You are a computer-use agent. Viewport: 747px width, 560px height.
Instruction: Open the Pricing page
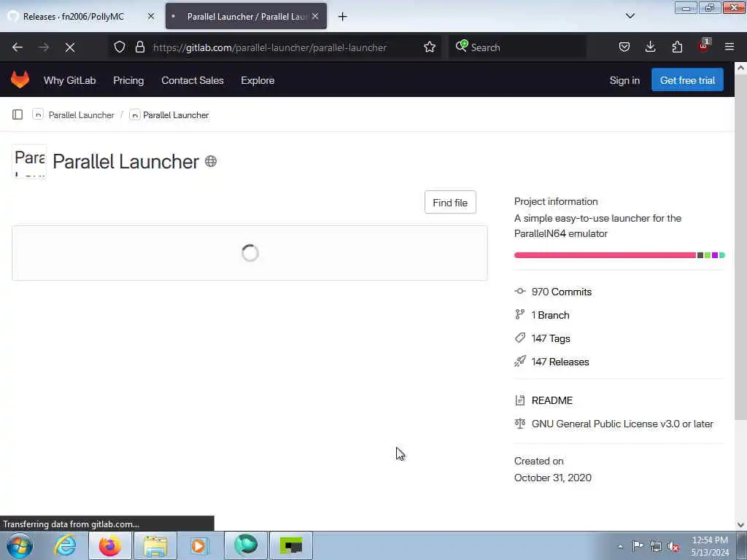pyautogui.click(x=128, y=80)
